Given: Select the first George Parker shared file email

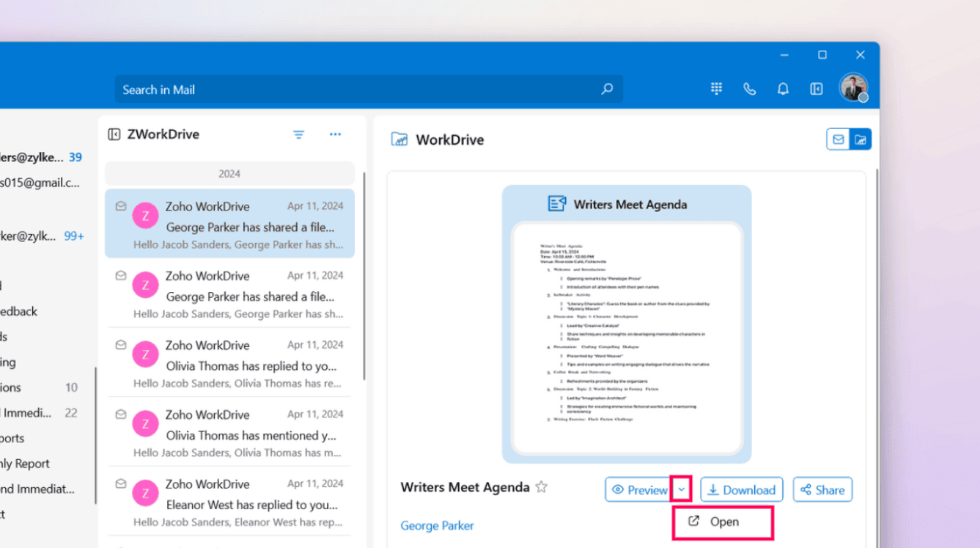Looking at the screenshot, I should pyautogui.click(x=229, y=224).
